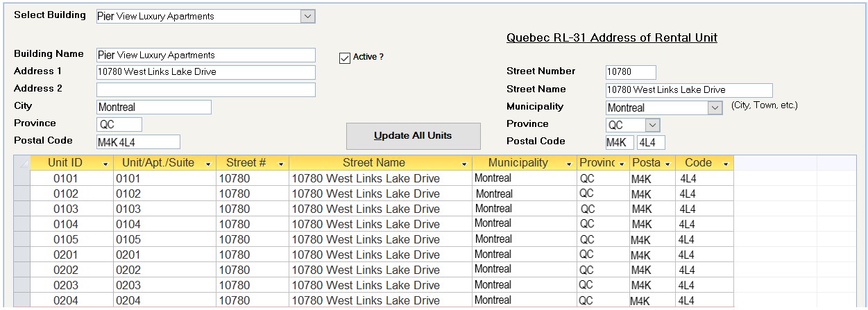Click the empty Address 2 field
The height and width of the screenshot is (310, 868).
coord(206,89)
